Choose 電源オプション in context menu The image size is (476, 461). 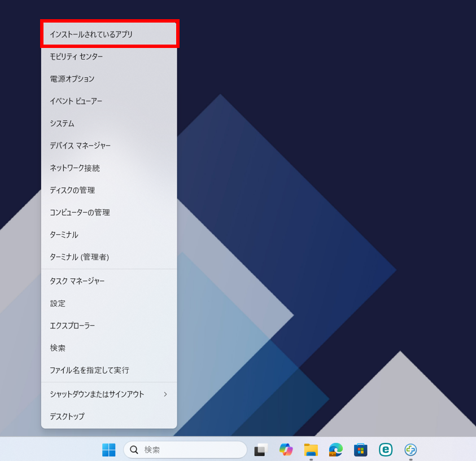coord(110,79)
